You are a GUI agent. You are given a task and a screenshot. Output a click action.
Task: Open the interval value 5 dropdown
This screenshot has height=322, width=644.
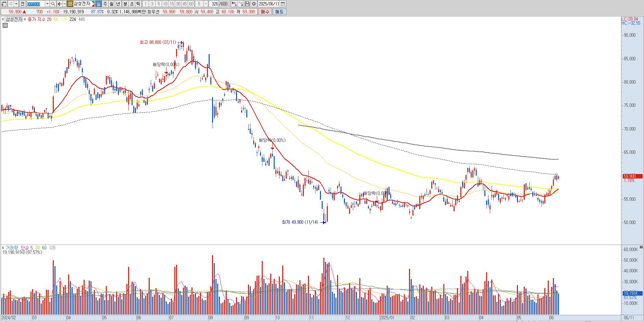206,4
